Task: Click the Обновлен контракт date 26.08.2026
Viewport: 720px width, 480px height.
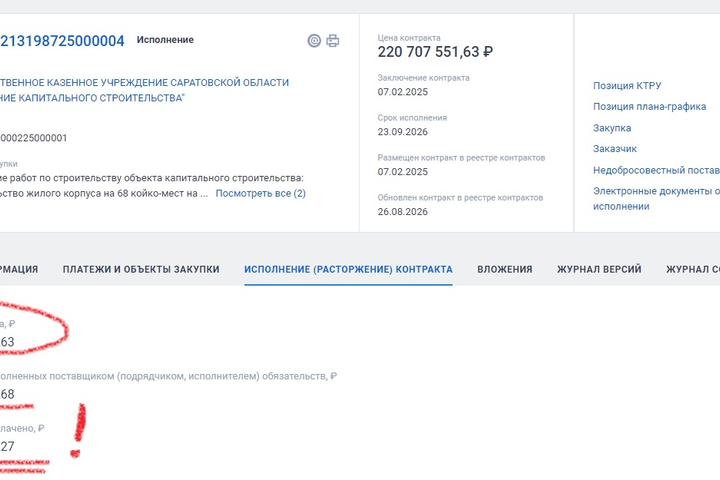Action: 403,212
